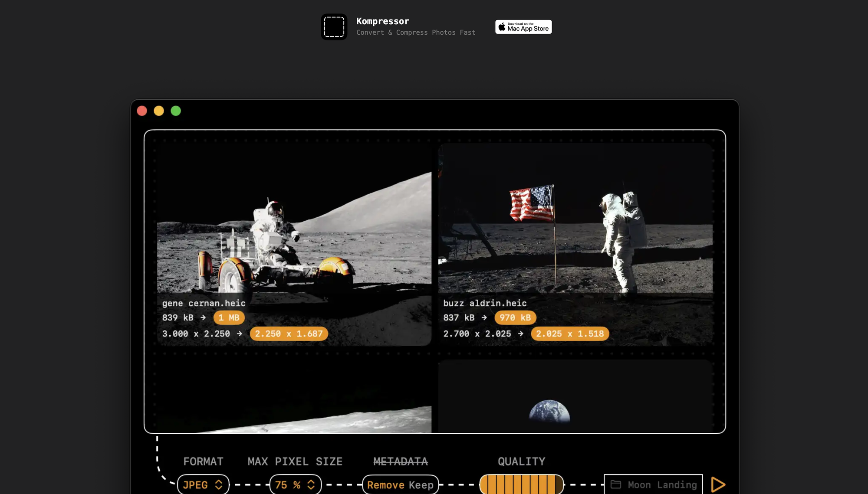Open the JPEG format dropdown

point(203,484)
